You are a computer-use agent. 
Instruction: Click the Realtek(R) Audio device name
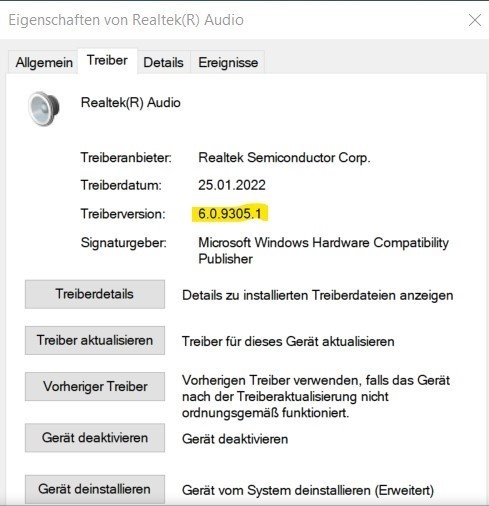(x=131, y=103)
